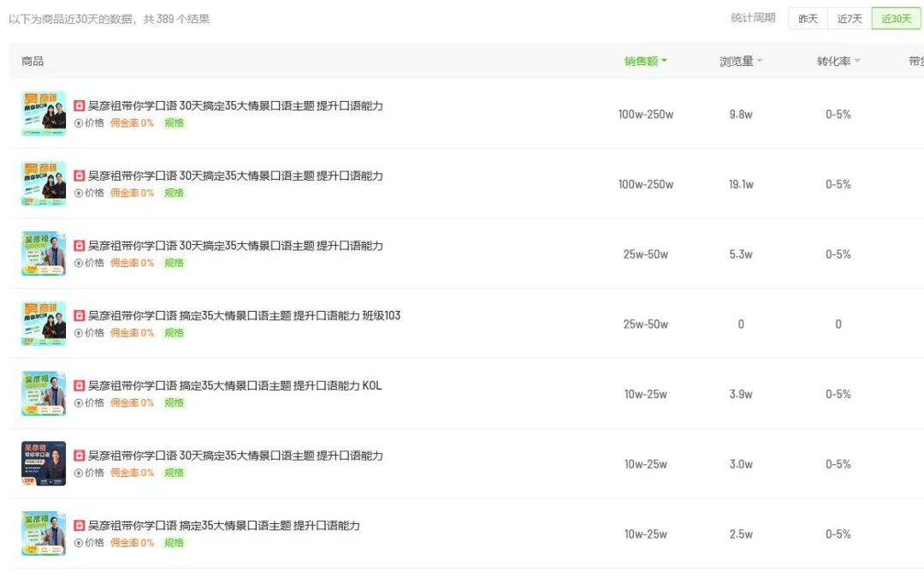Image resolution: width=924 pixels, height=578 pixels.
Task: Click the 规格 tag in the 9.8w views row
Action: point(175,123)
